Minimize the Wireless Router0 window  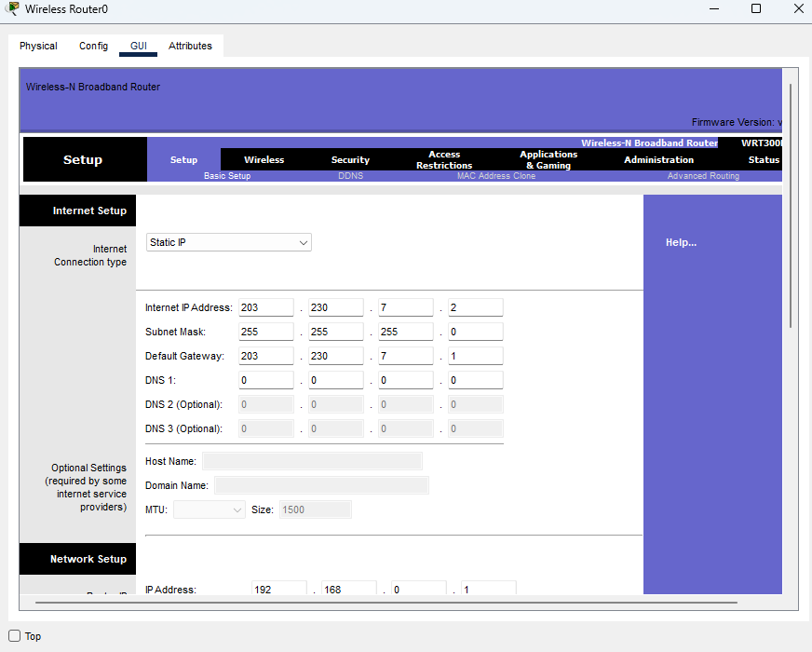714,8
